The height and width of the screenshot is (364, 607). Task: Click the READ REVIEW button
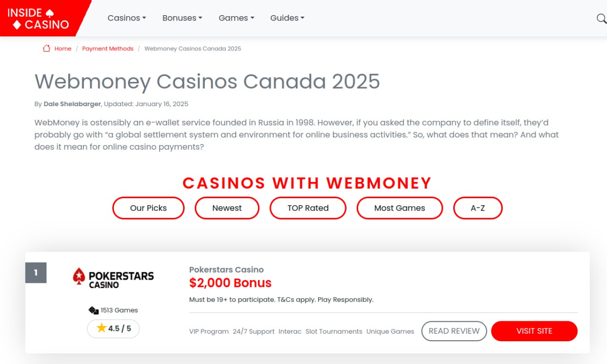454,331
